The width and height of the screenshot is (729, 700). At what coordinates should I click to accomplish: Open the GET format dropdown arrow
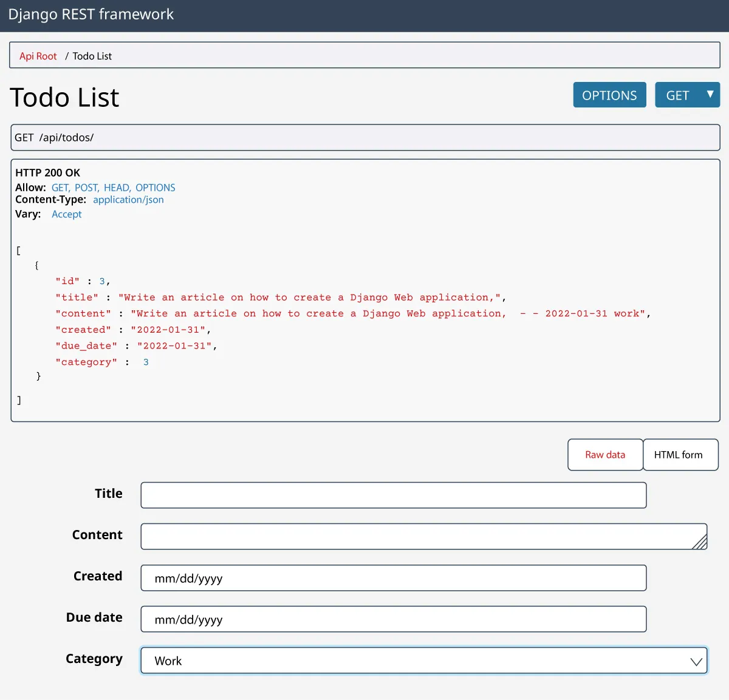coord(709,95)
